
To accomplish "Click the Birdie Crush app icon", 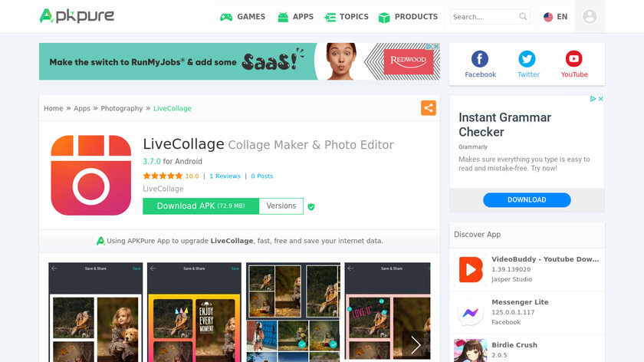I will [x=471, y=350].
